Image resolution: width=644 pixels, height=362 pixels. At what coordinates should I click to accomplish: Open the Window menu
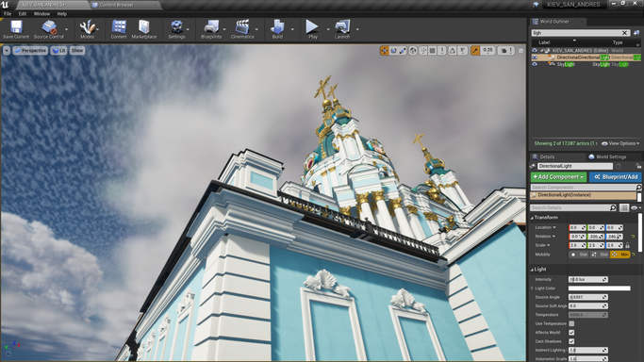tap(41, 13)
